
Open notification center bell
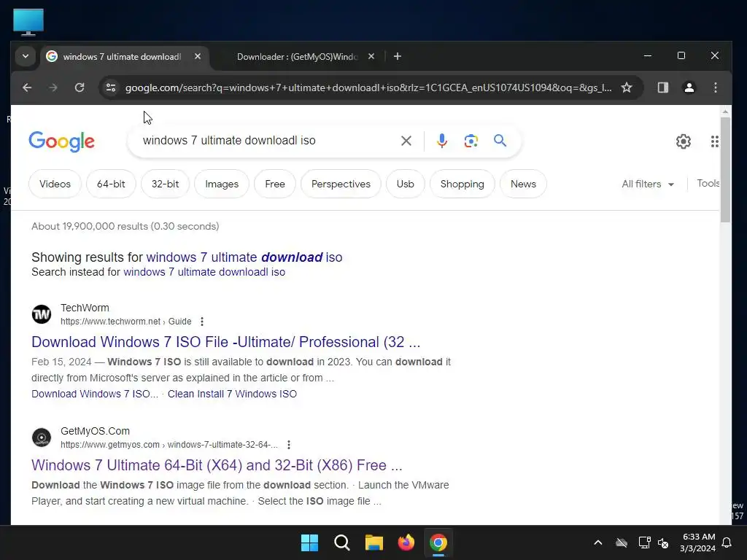pyautogui.click(x=727, y=542)
